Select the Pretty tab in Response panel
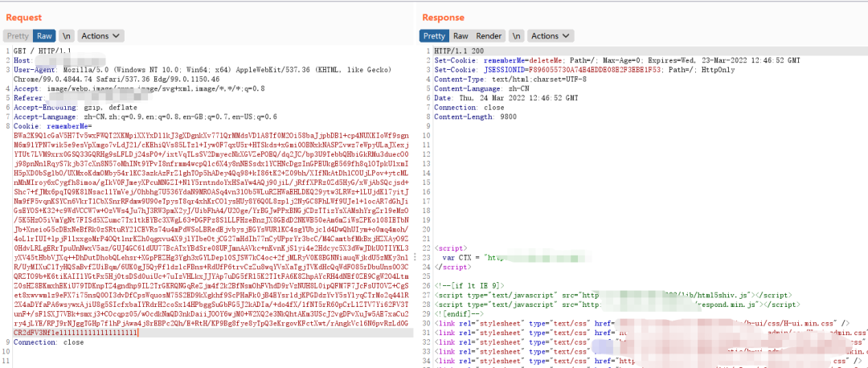This screenshot has width=868, height=368. tap(434, 36)
